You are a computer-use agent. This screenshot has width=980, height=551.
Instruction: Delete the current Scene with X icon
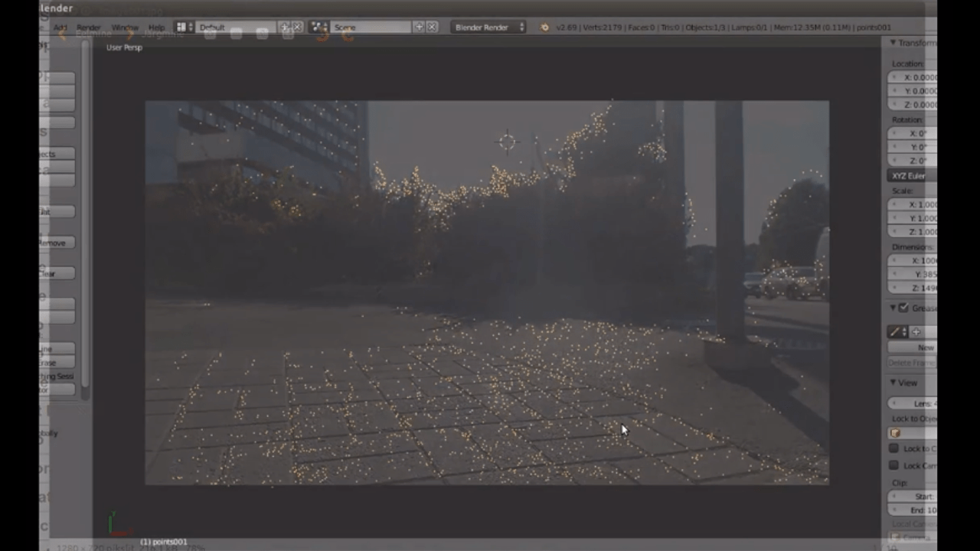[432, 28]
